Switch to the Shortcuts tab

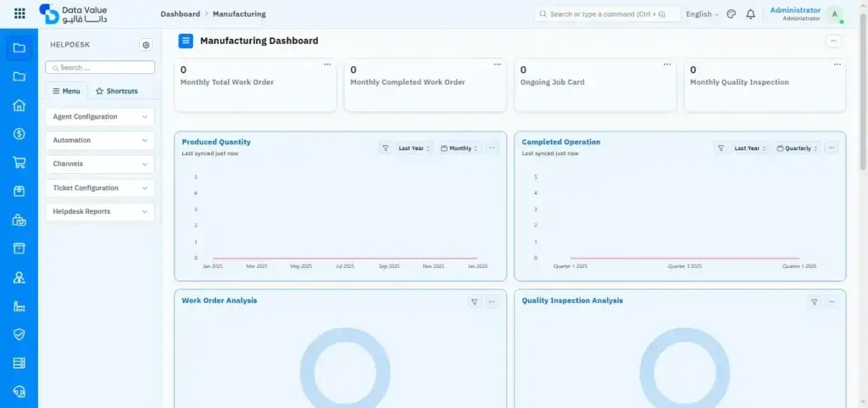[x=117, y=91]
